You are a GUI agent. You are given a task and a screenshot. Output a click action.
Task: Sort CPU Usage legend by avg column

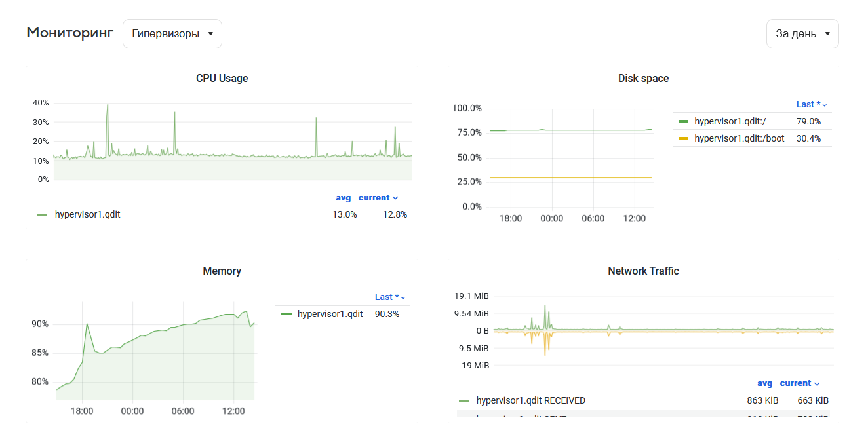[x=343, y=198]
